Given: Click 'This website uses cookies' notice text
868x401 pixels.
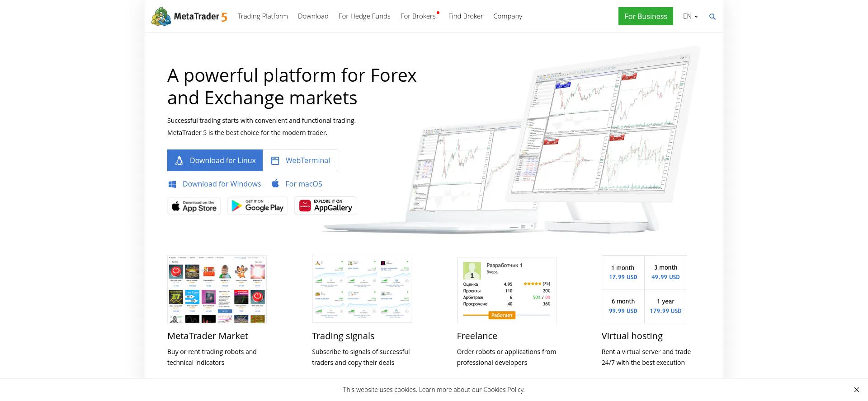Looking at the screenshot, I should [x=434, y=390].
